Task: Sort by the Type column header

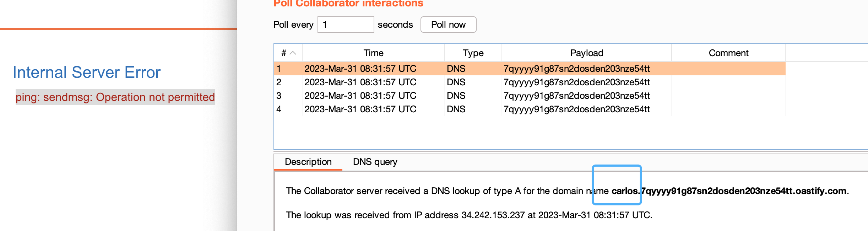Action: click(473, 53)
